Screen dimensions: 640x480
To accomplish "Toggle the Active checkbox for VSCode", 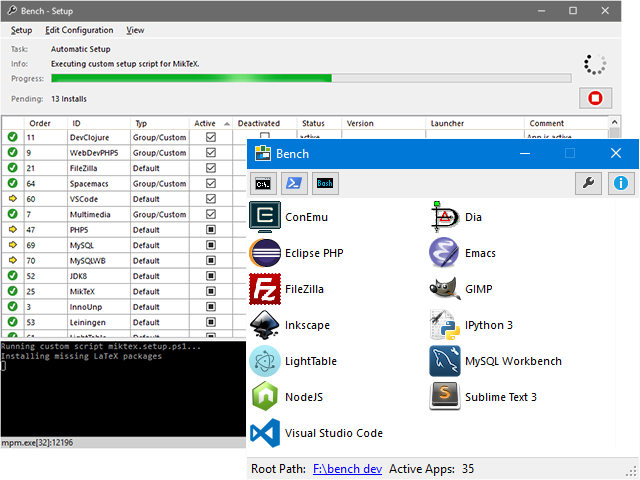I will click(211, 199).
